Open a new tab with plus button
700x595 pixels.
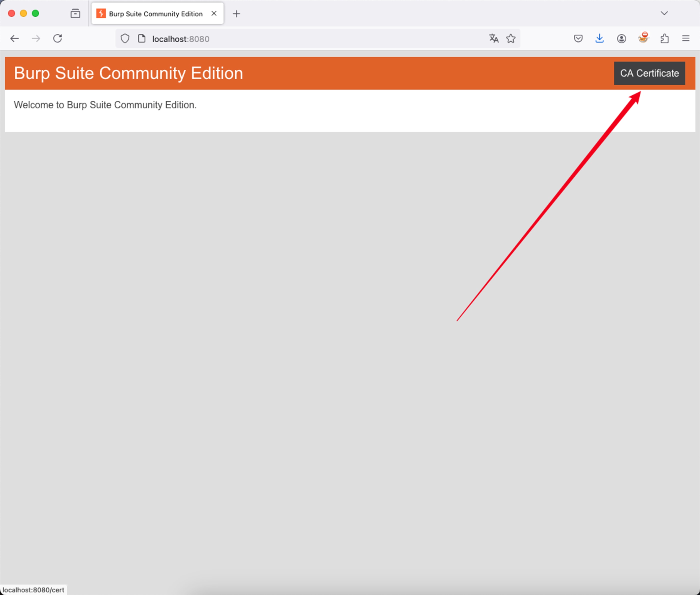point(236,14)
